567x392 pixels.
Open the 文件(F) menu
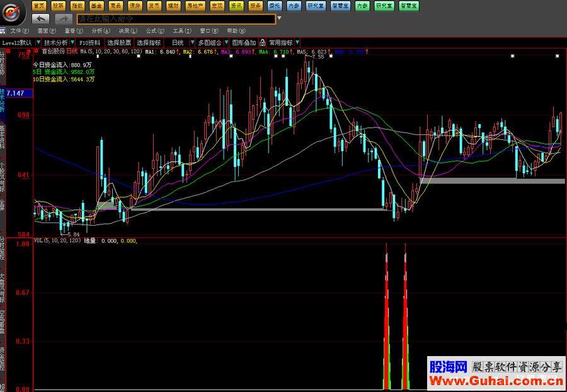(x=20, y=31)
